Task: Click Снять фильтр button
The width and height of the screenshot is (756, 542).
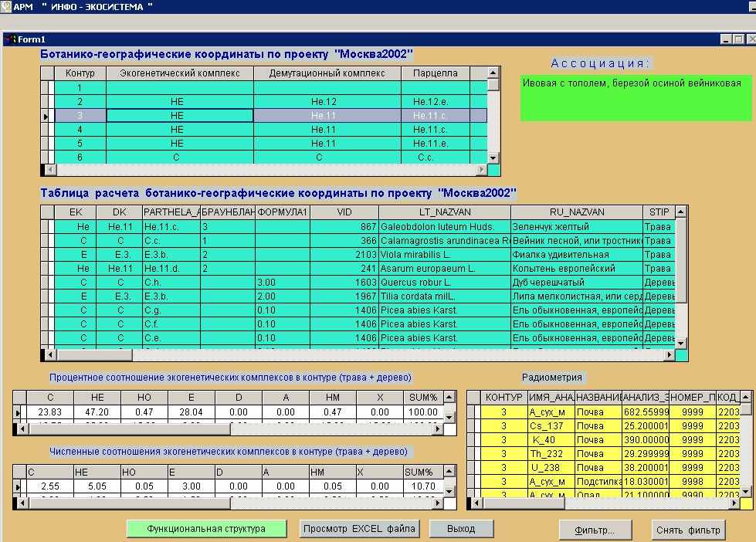Action: pyautogui.click(x=688, y=530)
